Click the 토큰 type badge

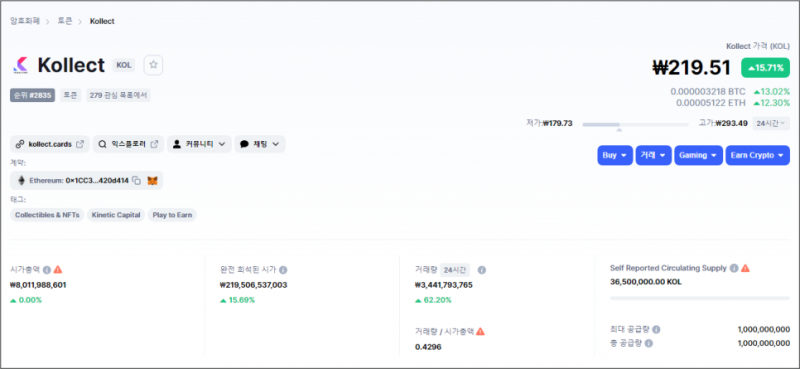coord(70,95)
